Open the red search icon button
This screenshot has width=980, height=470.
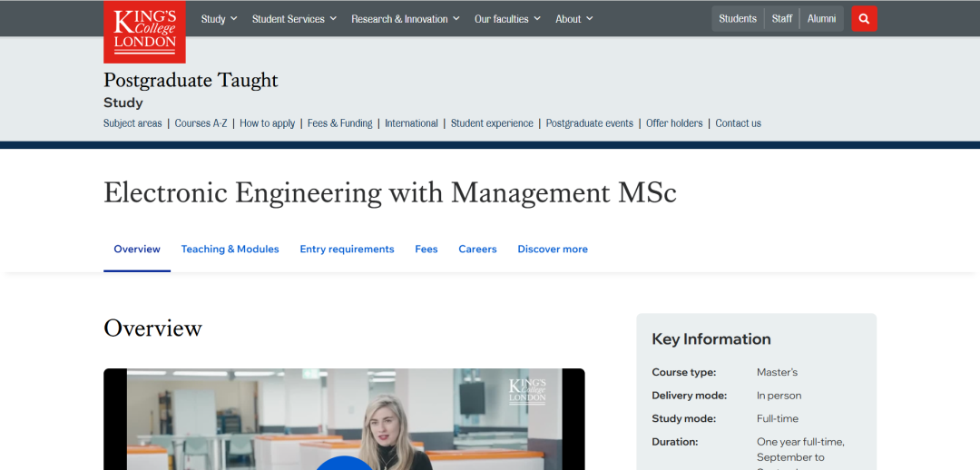pos(865,19)
